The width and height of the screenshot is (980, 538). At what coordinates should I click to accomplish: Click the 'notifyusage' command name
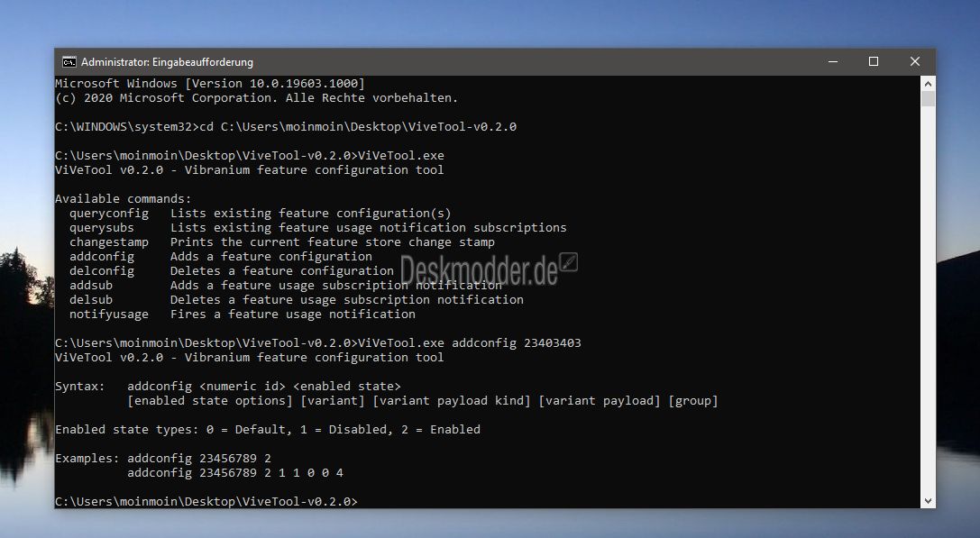(109, 315)
